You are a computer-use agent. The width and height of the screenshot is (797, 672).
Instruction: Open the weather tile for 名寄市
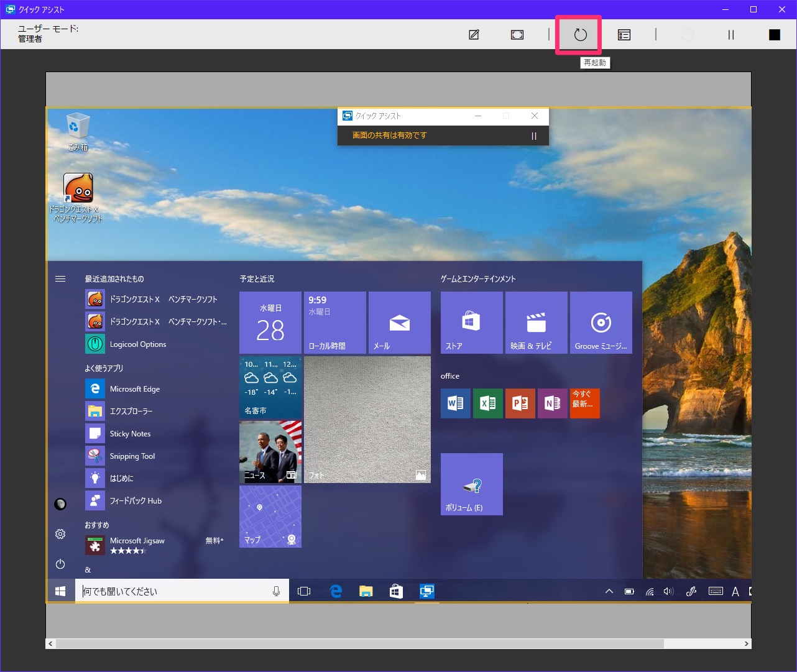[270, 387]
